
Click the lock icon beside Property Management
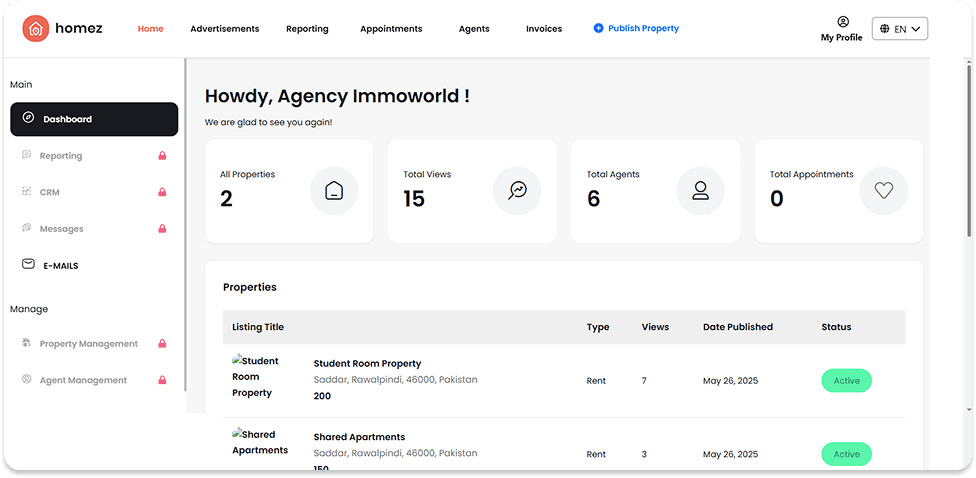click(x=162, y=344)
